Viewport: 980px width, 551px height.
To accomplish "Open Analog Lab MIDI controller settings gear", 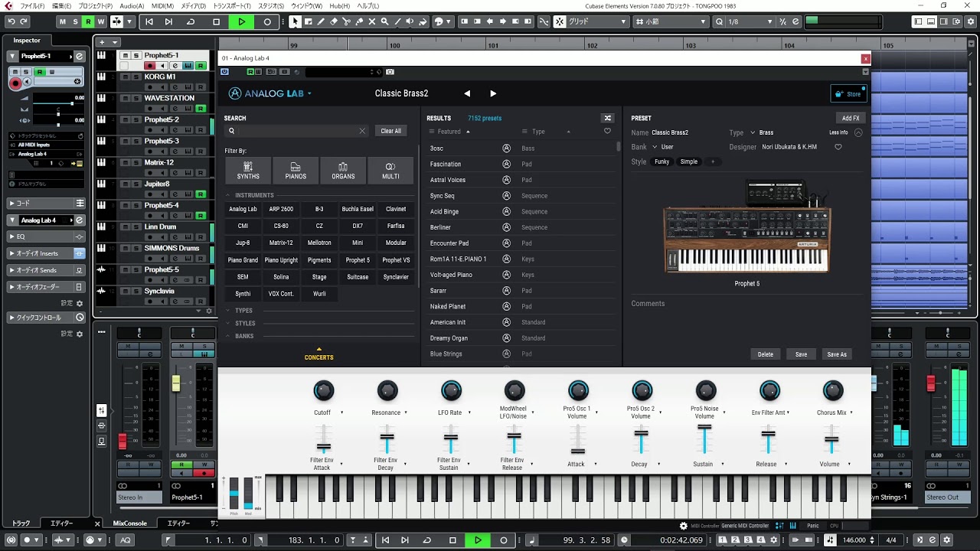I will pyautogui.click(x=684, y=526).
